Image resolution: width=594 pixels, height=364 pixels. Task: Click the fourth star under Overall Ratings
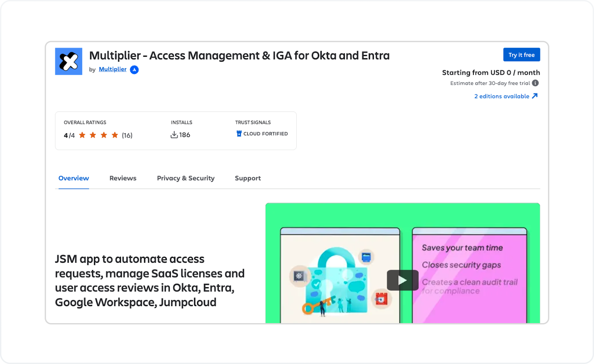click(114, 135)
